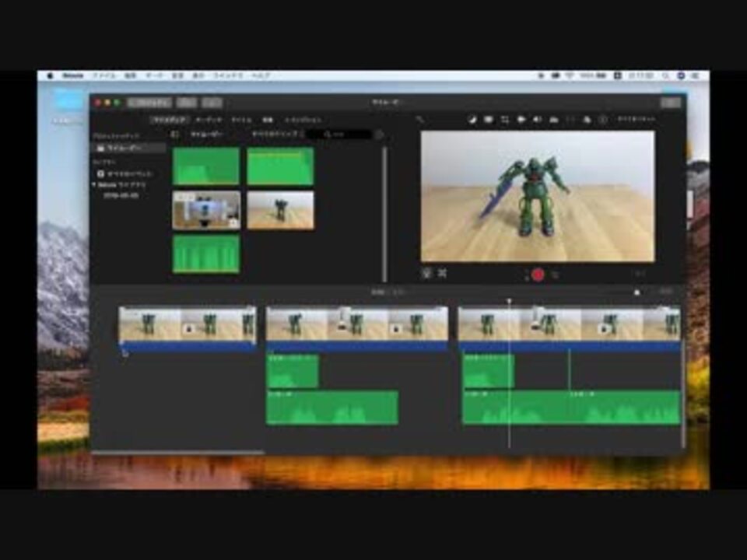Open the browser gear settings icon

pyautogui.click(x=379, y=135)
